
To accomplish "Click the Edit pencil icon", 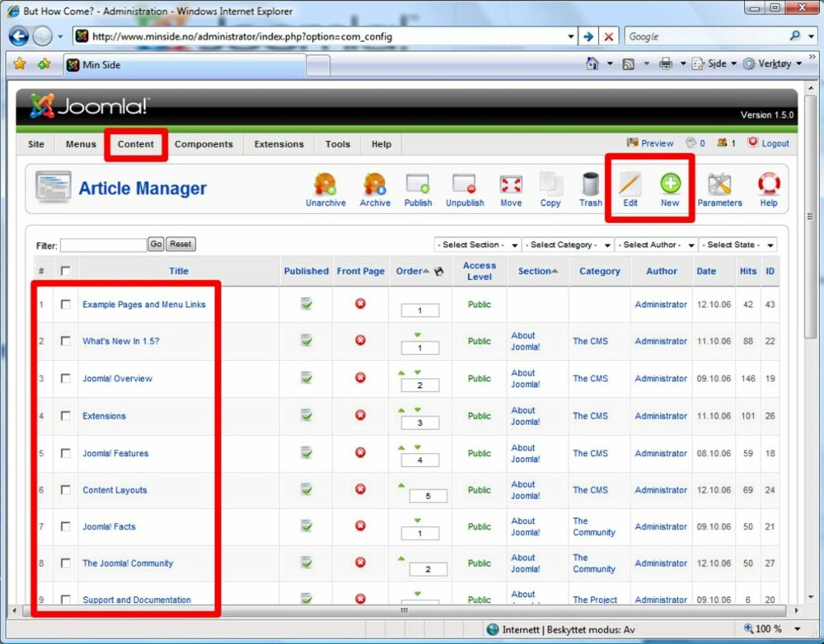I will [630, 184].
